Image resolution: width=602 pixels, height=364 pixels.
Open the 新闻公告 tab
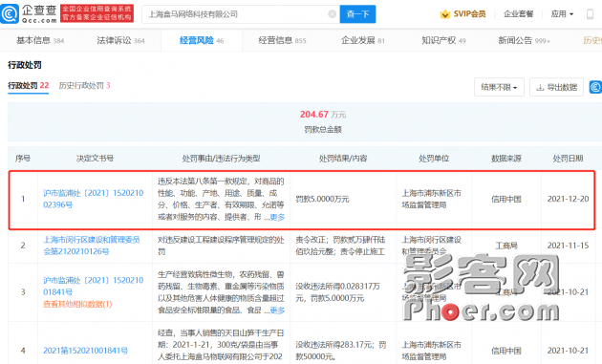(x=524, y=40)
